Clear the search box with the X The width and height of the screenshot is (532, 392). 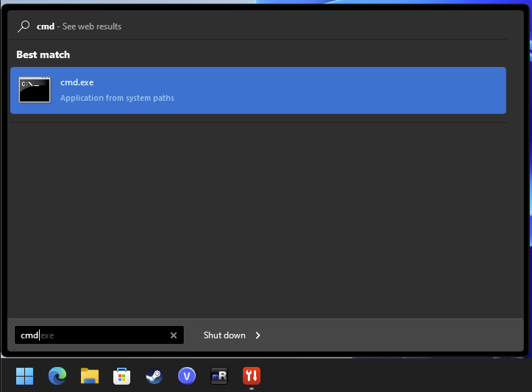click(x=174, y=335)
